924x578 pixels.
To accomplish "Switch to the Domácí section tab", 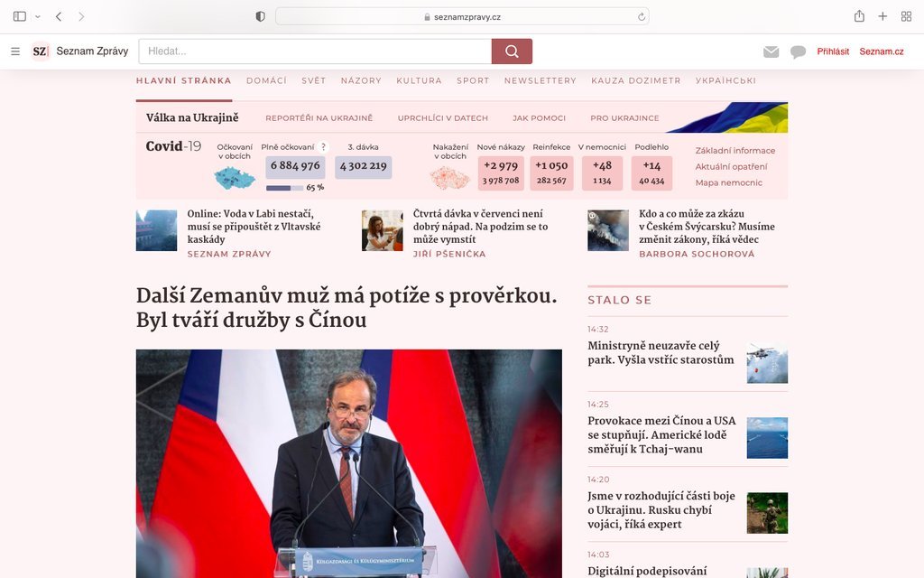I will (x=266, y=80).
